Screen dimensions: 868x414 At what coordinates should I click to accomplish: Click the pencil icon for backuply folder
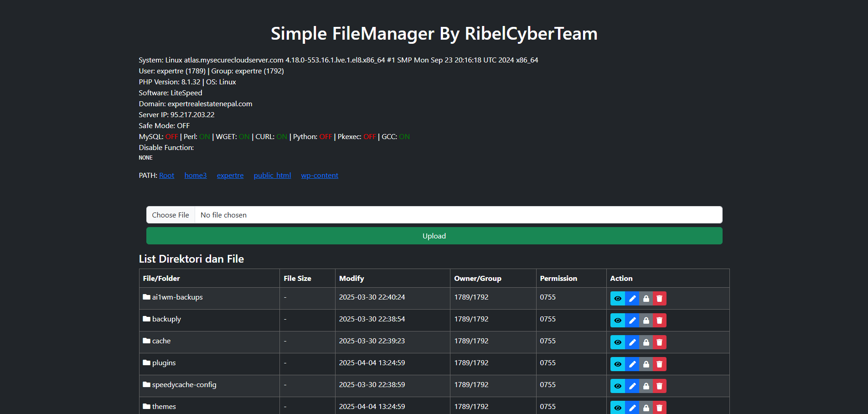[632, 321]
